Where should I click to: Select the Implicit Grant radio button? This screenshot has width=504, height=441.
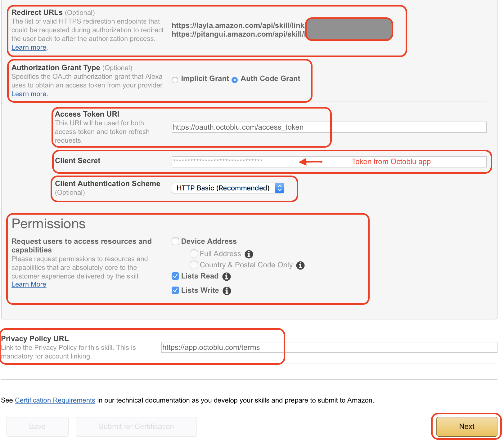[175, 80]
